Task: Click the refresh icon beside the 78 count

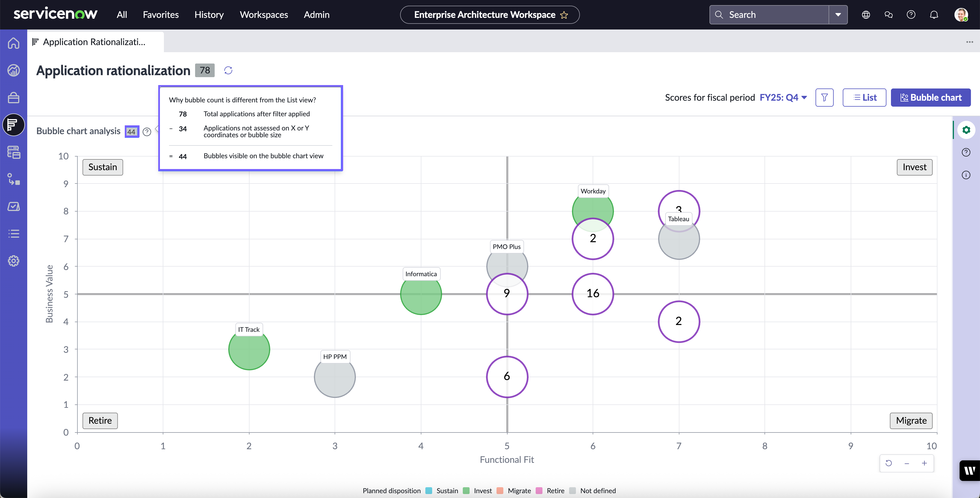Action: click(228, 70)
